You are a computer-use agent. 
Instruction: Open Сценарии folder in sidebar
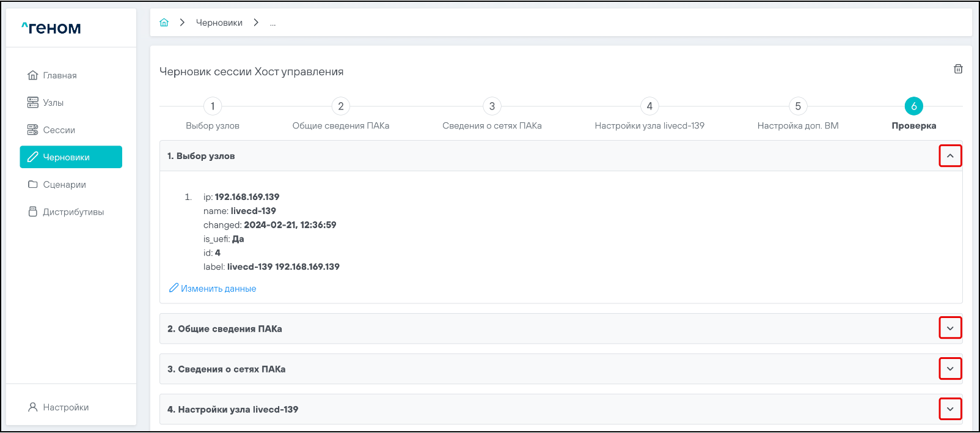pyautogui.click(x=64, y=185)
